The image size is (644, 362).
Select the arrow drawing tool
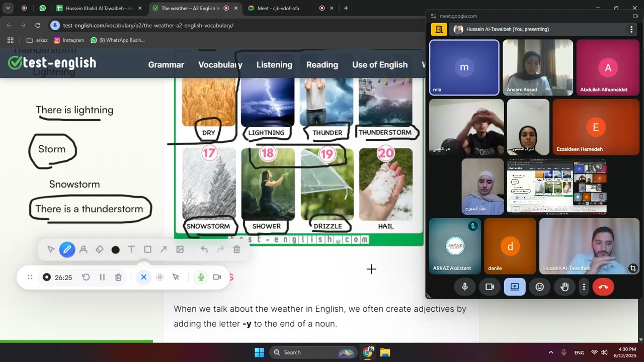(164, 249)
